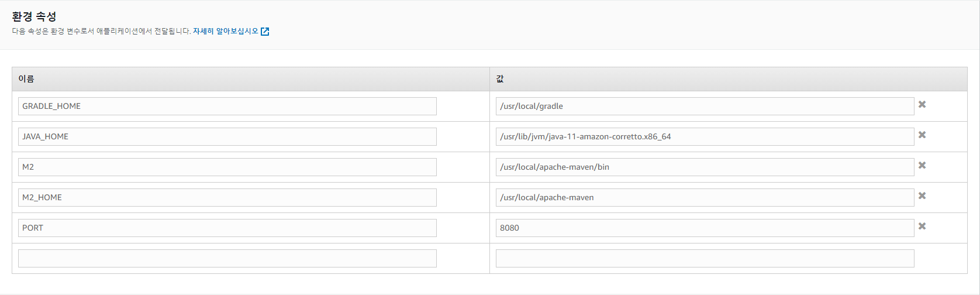The image size is (980, 295).
Task: Focus the /usr/local/apache-maven/bin value field
Action: 704,167
